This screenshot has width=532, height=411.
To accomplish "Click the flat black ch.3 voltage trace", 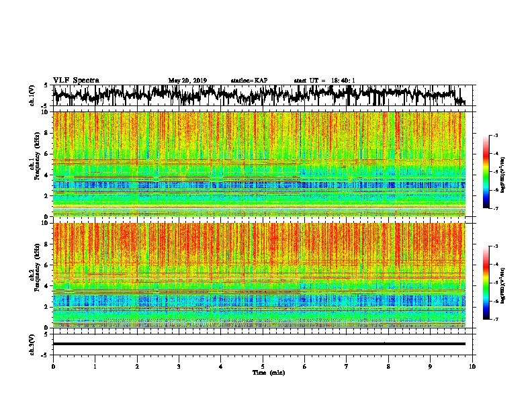I will pyautogui.click(x=259, y=344).
